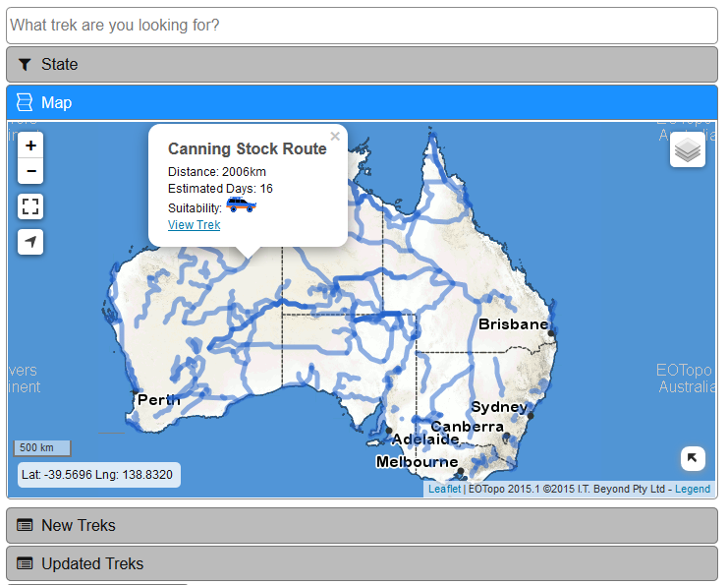Screen dimensions: 728x585
Task: Expand the State filter panel
Action: [x=362, y=65]
